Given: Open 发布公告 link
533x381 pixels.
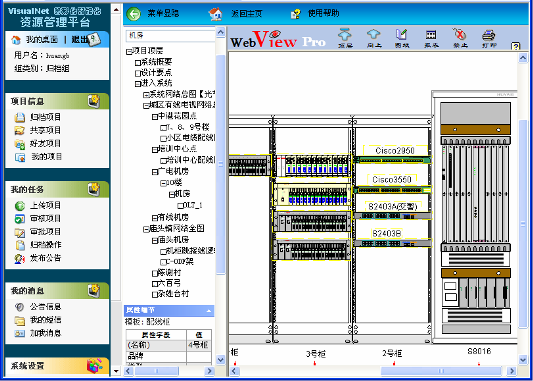Looking at the screenshot, I should pos(46,258).
